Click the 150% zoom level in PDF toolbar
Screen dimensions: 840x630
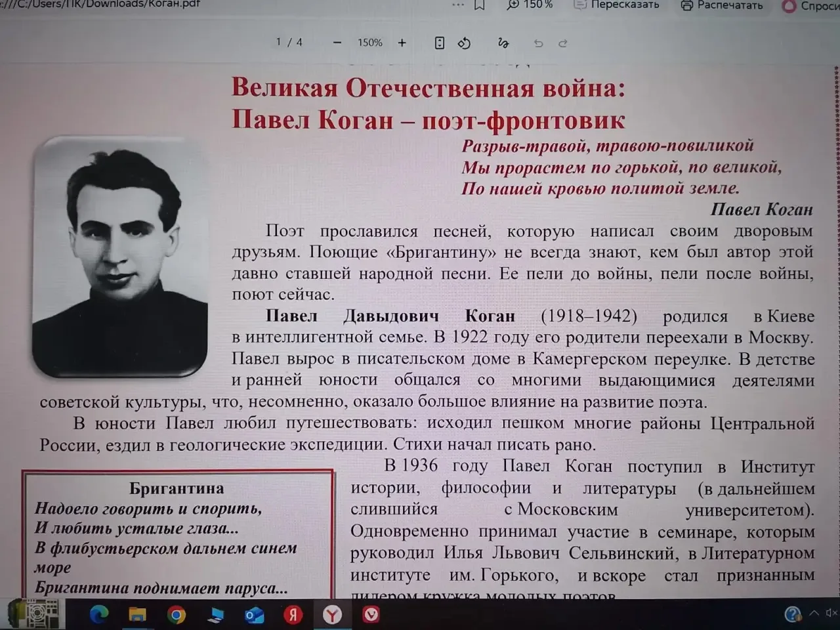click(370, 43)
